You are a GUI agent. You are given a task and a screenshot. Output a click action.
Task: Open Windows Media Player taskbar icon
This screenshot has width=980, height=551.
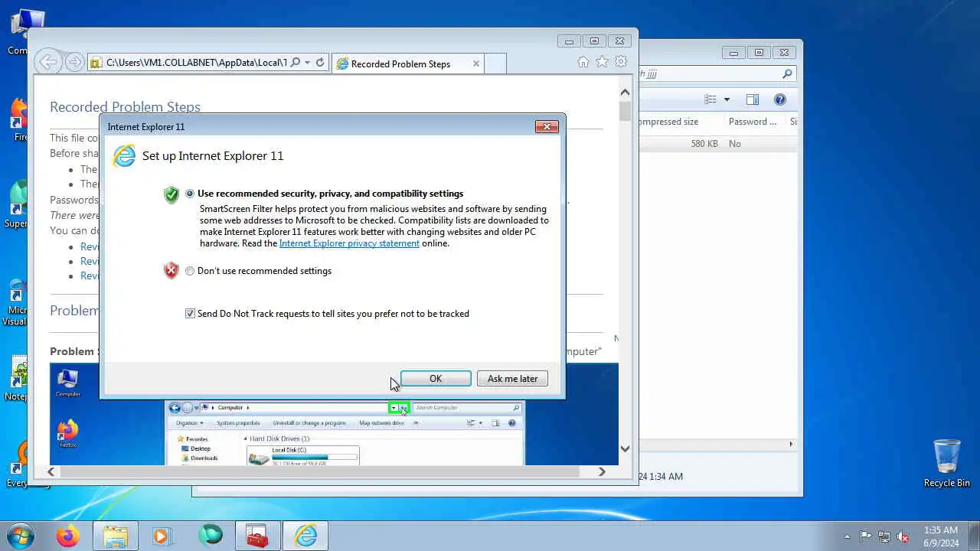161,536
